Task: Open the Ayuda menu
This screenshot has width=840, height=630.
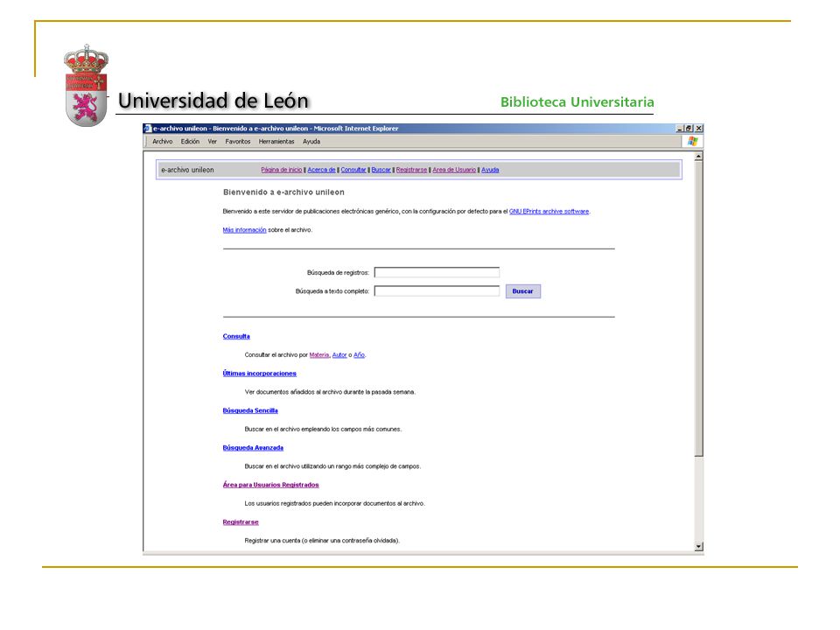Action: (x=311, y=142)
